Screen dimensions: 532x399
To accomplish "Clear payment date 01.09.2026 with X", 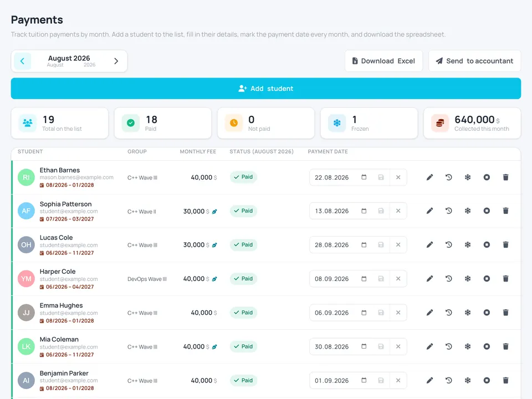I will (398, 380).
